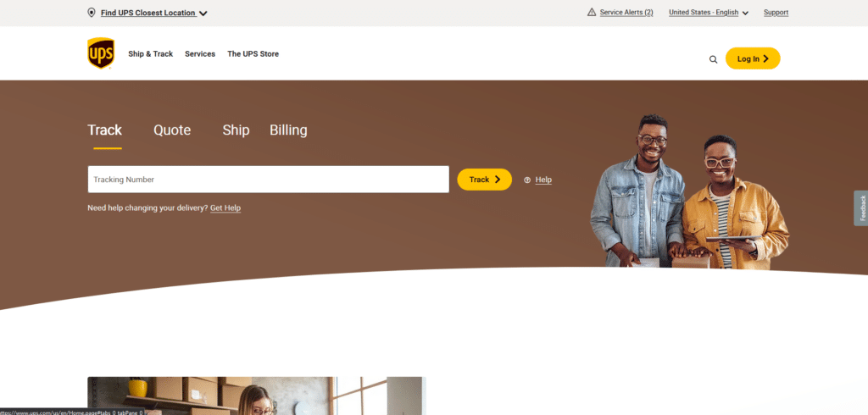Click the UPS shield logo
The width and height of the screenshot is (868, 415).
pos(101,53)
